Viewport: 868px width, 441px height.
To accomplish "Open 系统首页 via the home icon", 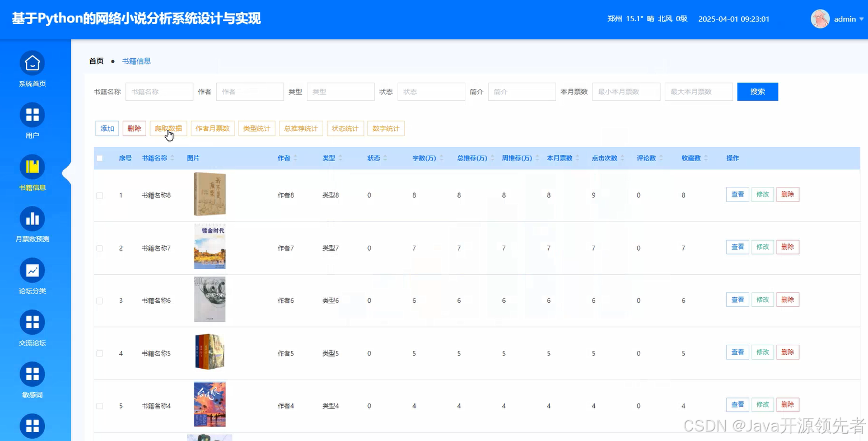I will (32, 63).
